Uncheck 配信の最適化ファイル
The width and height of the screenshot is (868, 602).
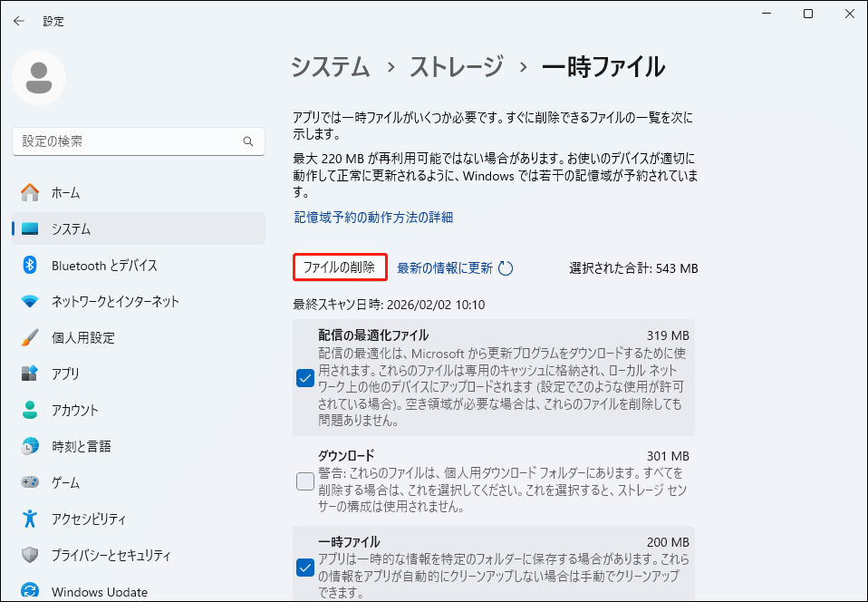pos(305,378)
